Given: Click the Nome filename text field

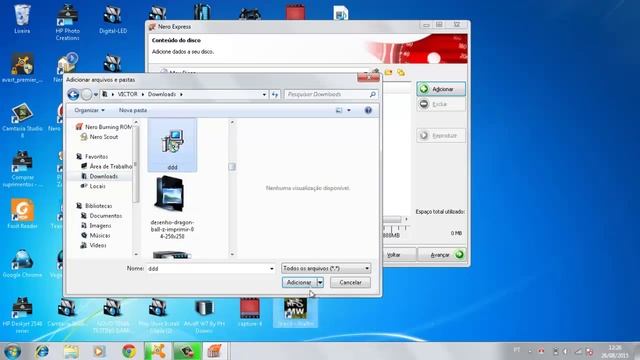Looking at the screenshot, I should click(207, 269).
